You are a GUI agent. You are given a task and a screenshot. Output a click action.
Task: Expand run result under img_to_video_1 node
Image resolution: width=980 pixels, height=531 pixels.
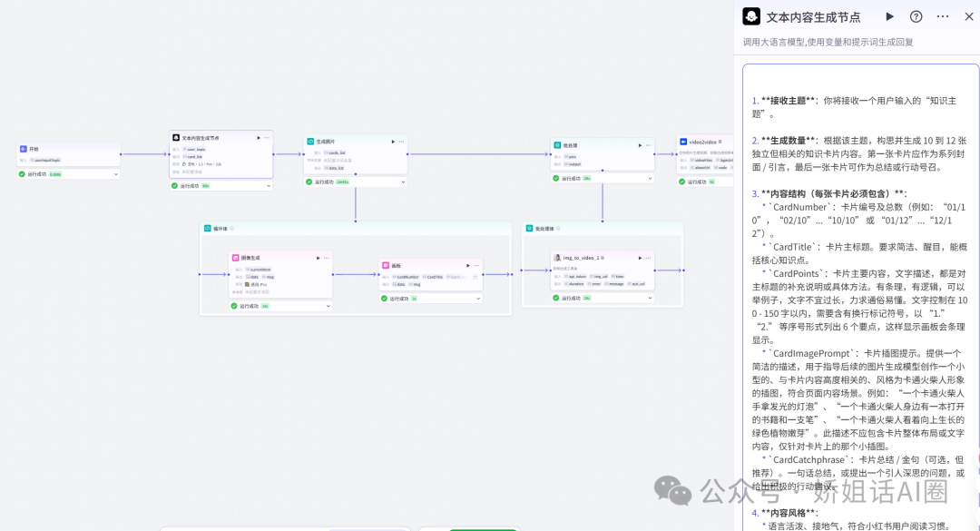pos(650,298)
